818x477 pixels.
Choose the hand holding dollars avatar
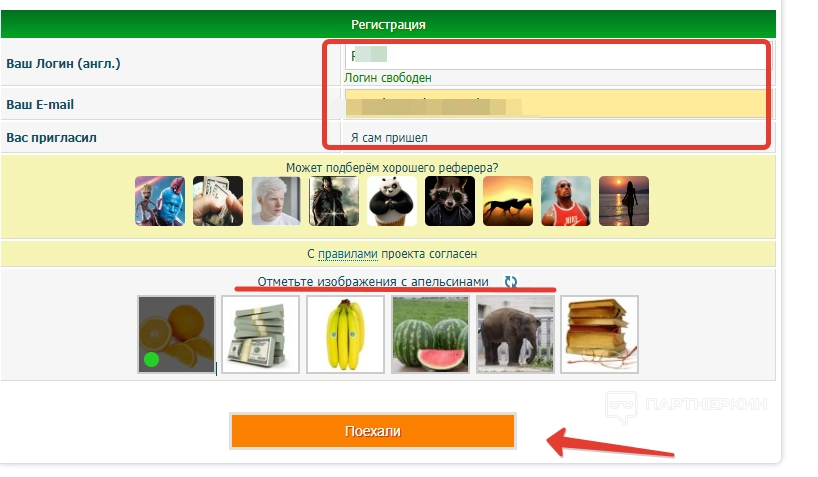tap(218, 201)
